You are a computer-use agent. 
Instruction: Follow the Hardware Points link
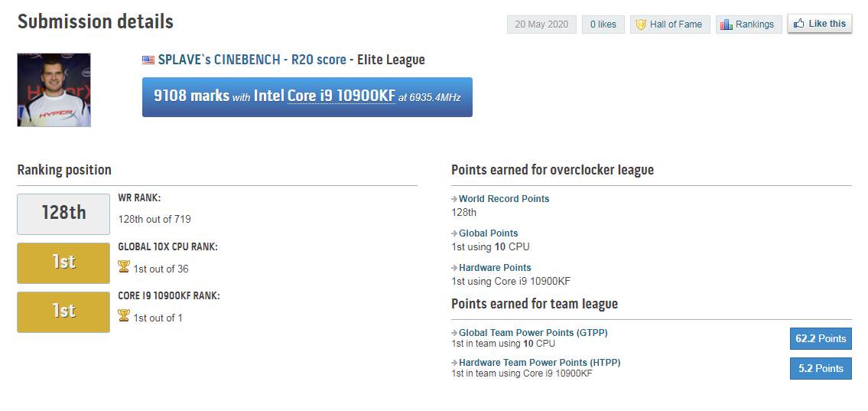click(495, 268)
